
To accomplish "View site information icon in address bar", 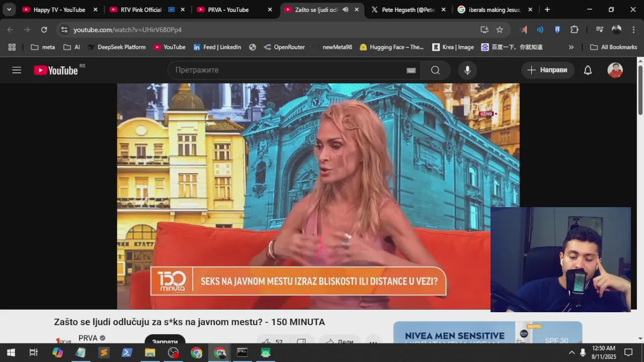I will (x=64, y=30).
